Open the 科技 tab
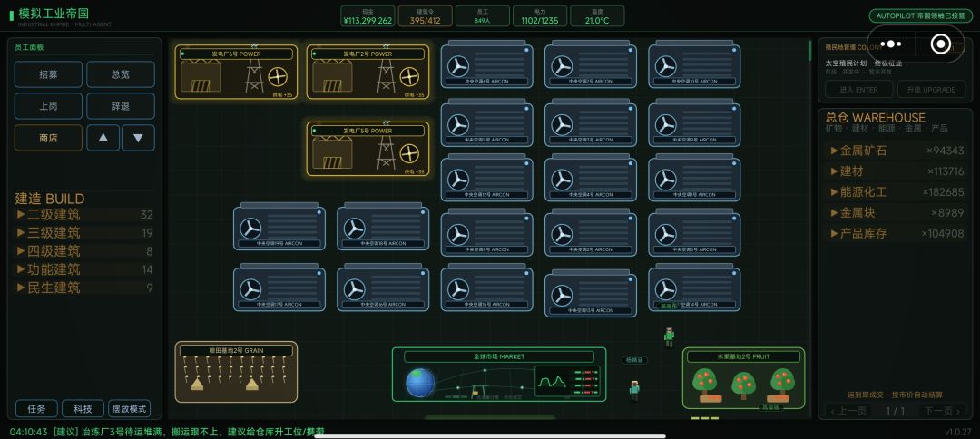Screen dimensions: 980x439 pyautogui.click(x=83, y=409)
